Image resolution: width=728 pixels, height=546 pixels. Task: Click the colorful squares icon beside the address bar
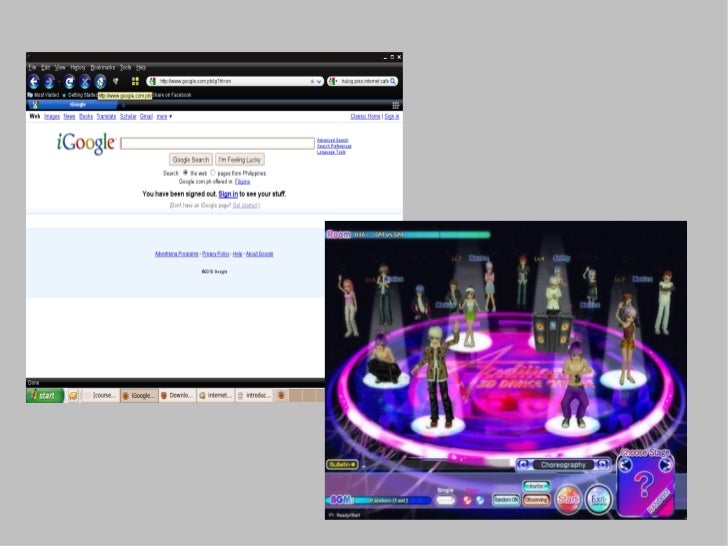point(135,81)
